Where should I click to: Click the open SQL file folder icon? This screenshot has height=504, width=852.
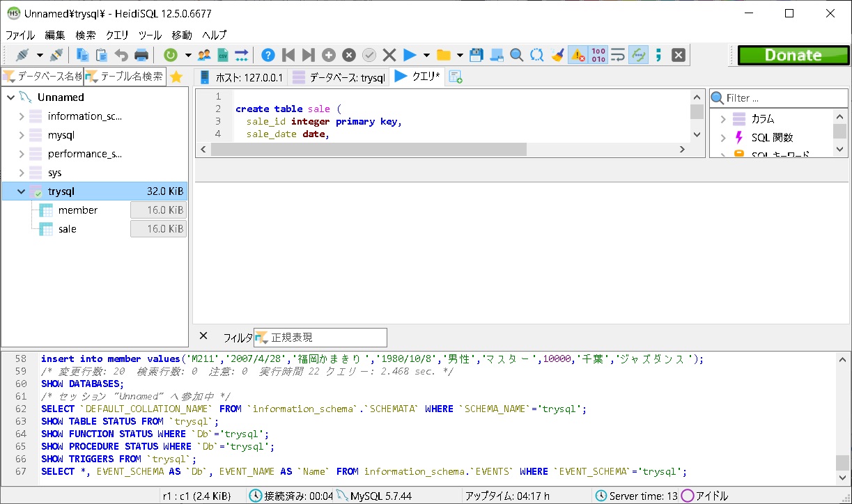tap(443, 55)
